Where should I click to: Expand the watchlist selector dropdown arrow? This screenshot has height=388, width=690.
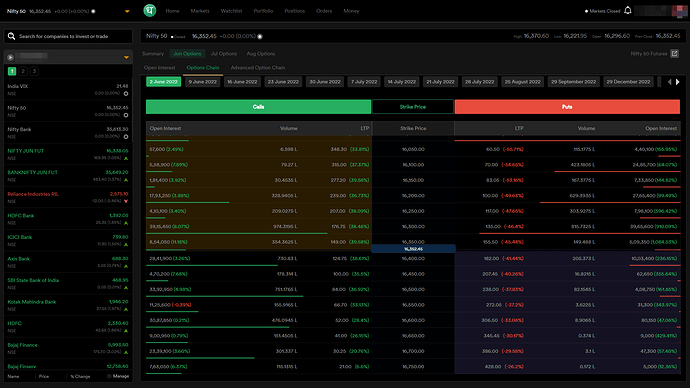pos(126,57)
